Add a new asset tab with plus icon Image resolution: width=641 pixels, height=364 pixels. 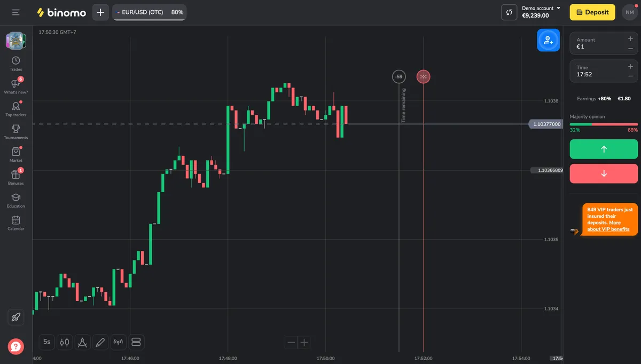pos(100,12)
